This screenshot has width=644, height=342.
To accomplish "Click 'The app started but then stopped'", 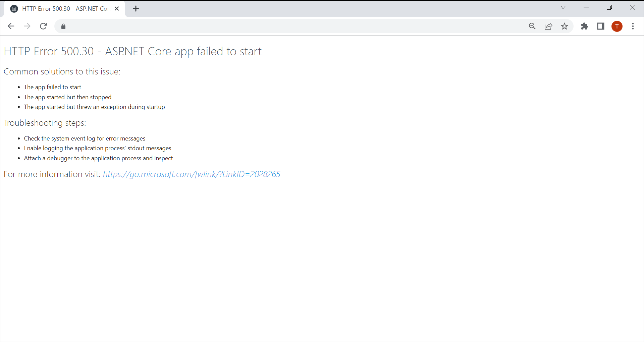I will click(68, 97).
